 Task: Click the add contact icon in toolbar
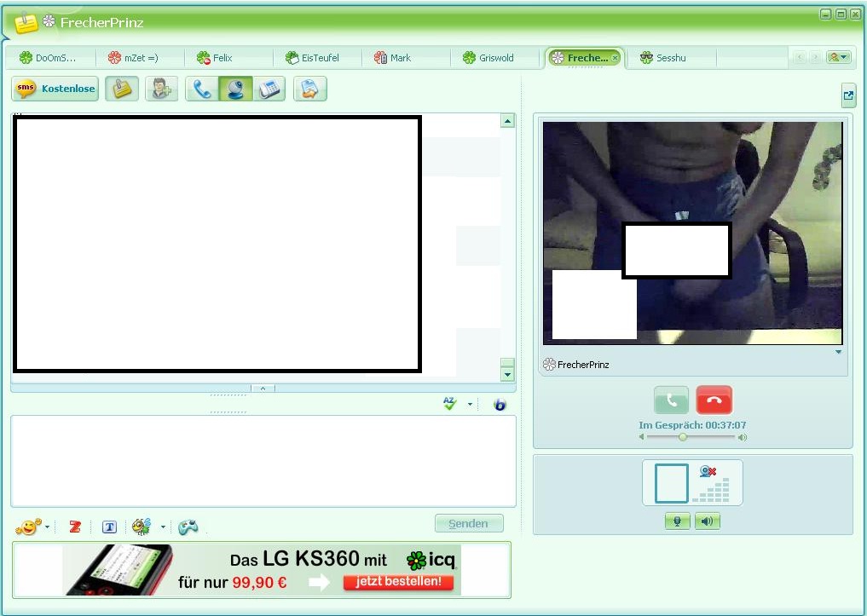160,89
